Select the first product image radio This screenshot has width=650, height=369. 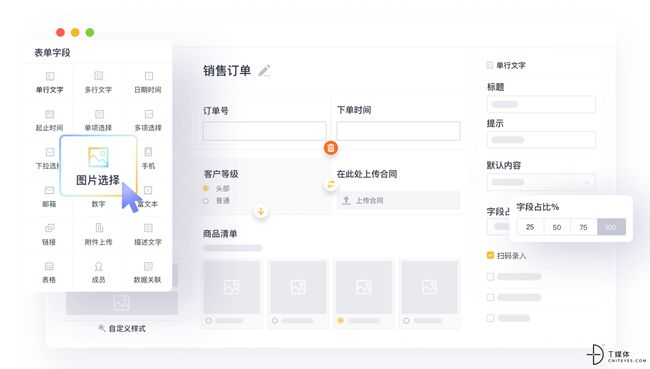pos(209,320)
